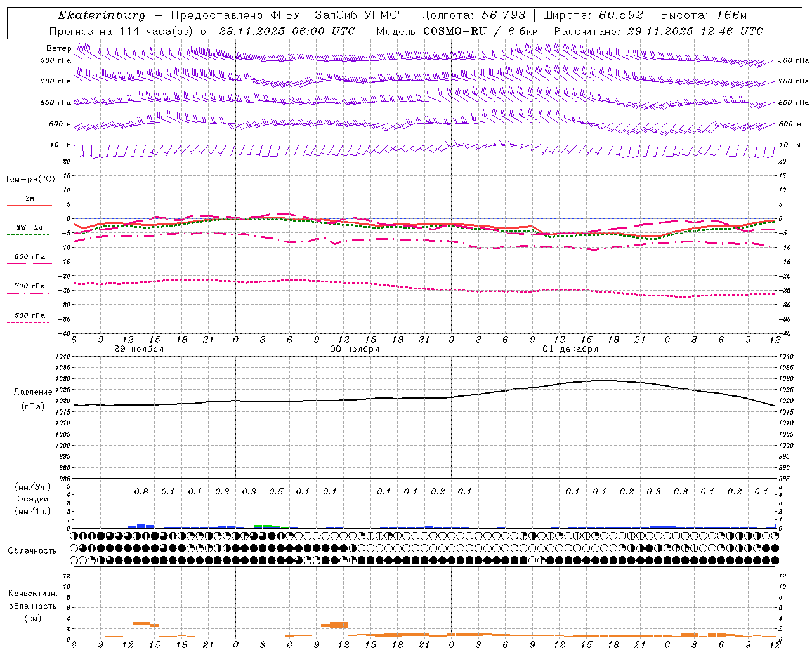Click the 'Td 2м' dew point legend entry
The height and width of the screenshot is (650, 812).
pyautogui.click(x=29, y=227)
